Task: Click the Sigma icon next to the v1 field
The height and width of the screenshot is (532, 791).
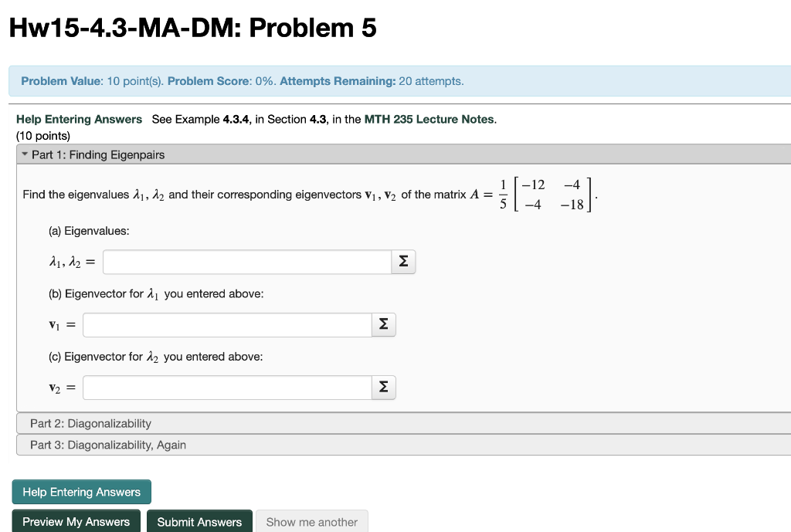Action: pyautogui.click(x=383, y=324)
